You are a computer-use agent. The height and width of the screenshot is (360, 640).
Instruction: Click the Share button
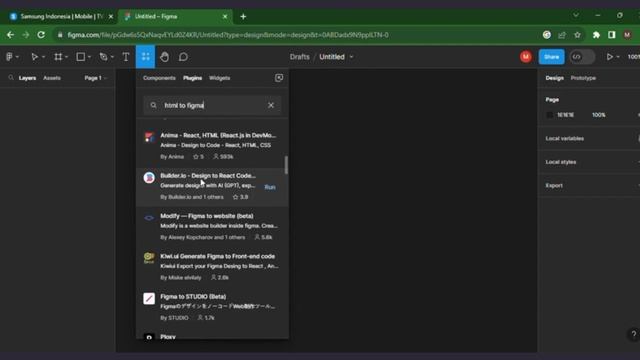point(551,57)
